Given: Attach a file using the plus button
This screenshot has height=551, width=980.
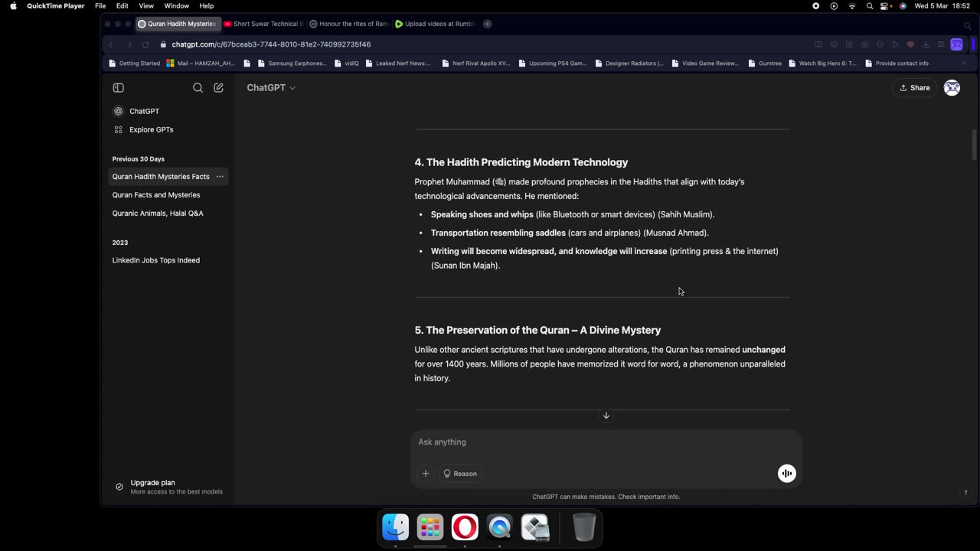Looking at the screenshot, I should pyautogui.click(x=426, y=474).
